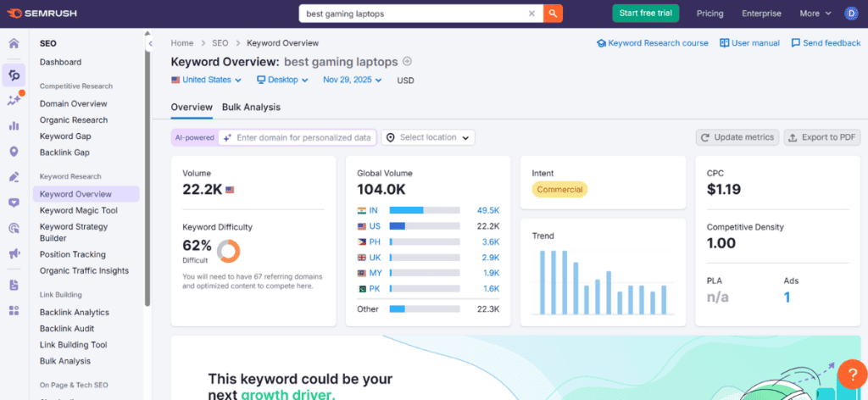Open Keyword Gap in sidebar
The image size is (868, 400).
pos(65,136)
